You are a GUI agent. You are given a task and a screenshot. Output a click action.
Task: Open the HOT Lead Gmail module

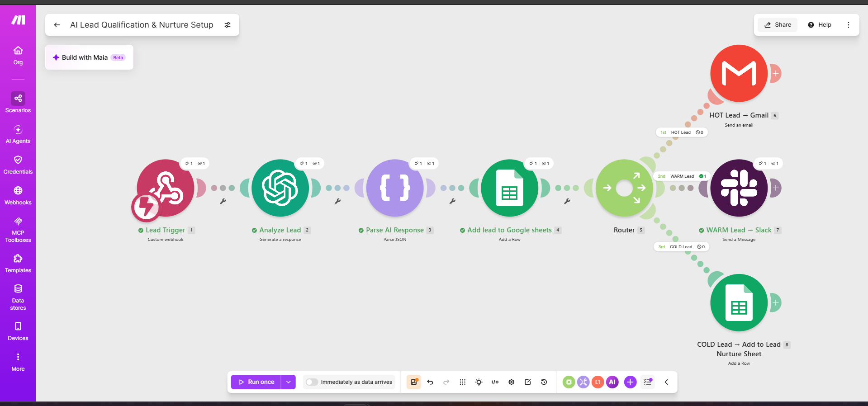[x=739, y=73]
